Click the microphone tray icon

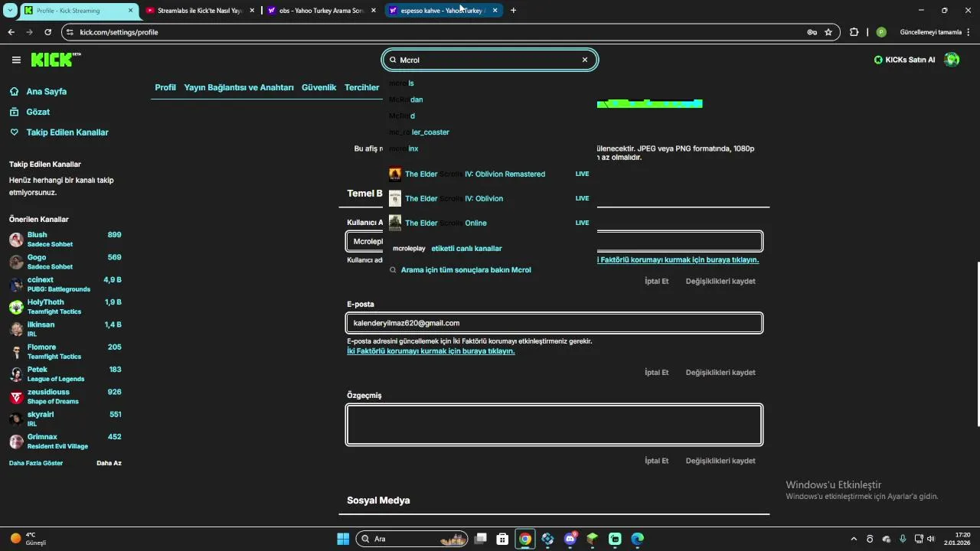click(903, 539)
